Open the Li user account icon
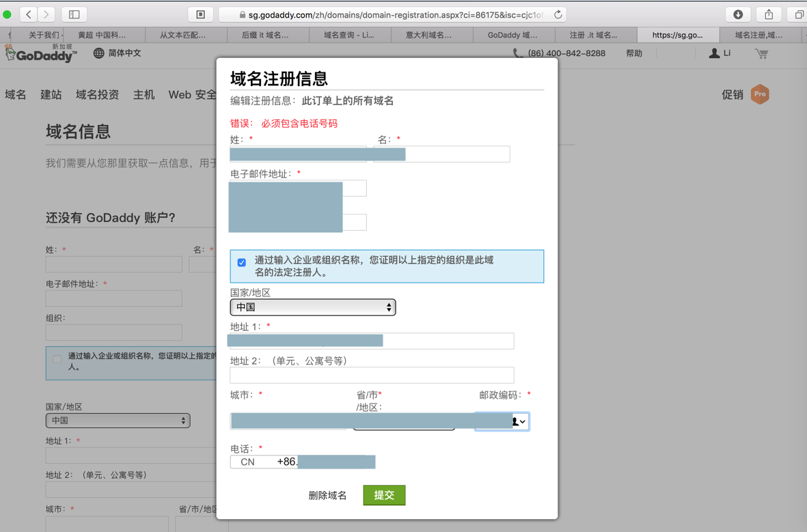 coord(714,53)
